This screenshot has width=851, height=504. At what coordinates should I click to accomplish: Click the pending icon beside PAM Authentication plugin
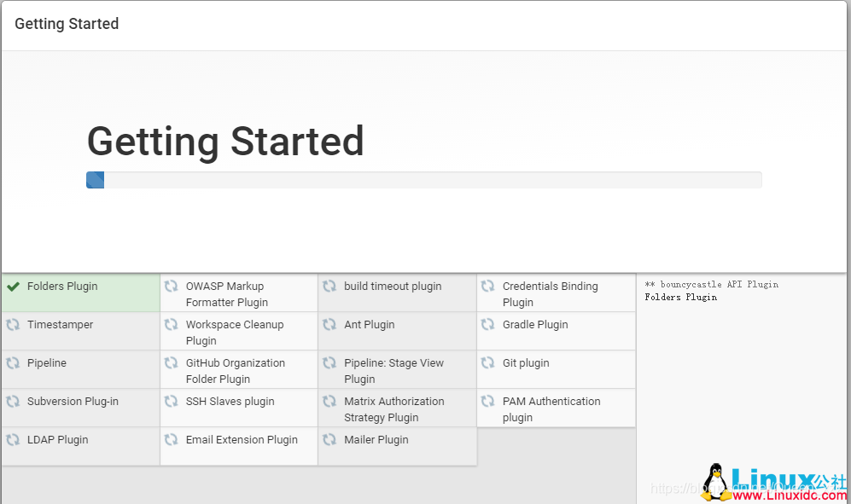(488, 402)
